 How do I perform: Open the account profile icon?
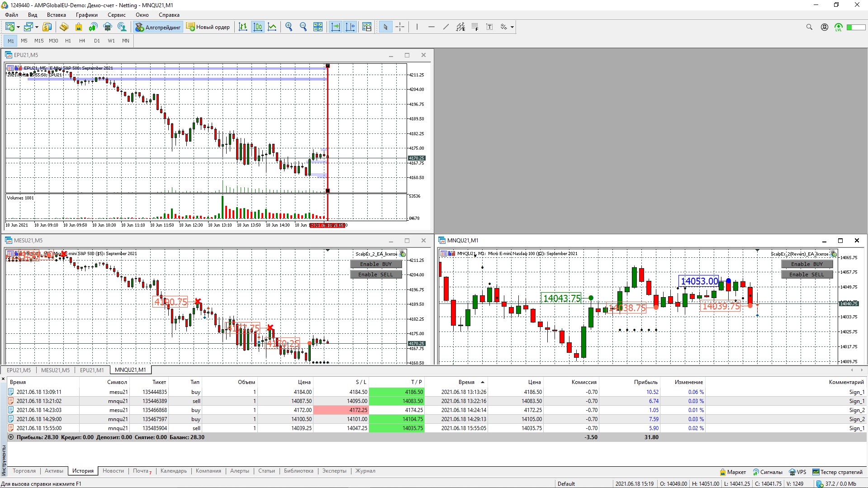click(825, 27)
